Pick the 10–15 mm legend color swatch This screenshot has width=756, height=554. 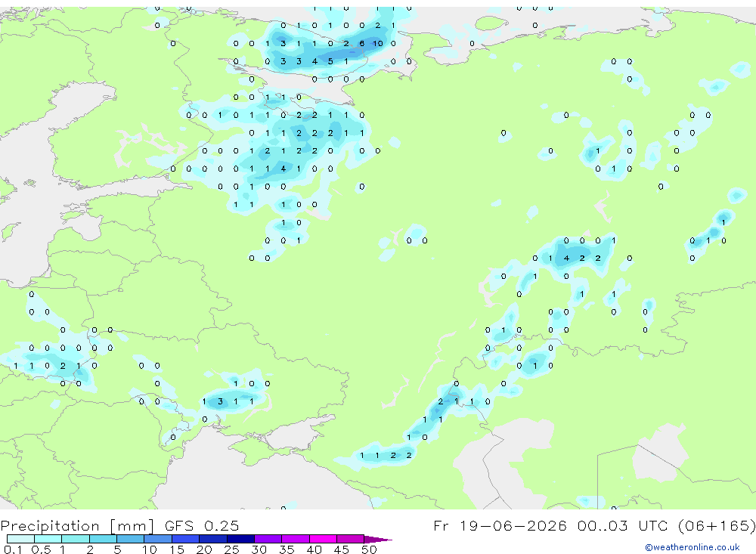pyautogui.click(x=158, y=539)
